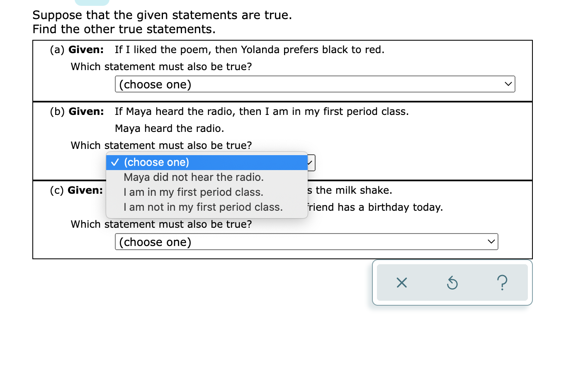Open the (choose one) dropdown in part (a)
The image size is (588, 370).
tap(315, 84)
